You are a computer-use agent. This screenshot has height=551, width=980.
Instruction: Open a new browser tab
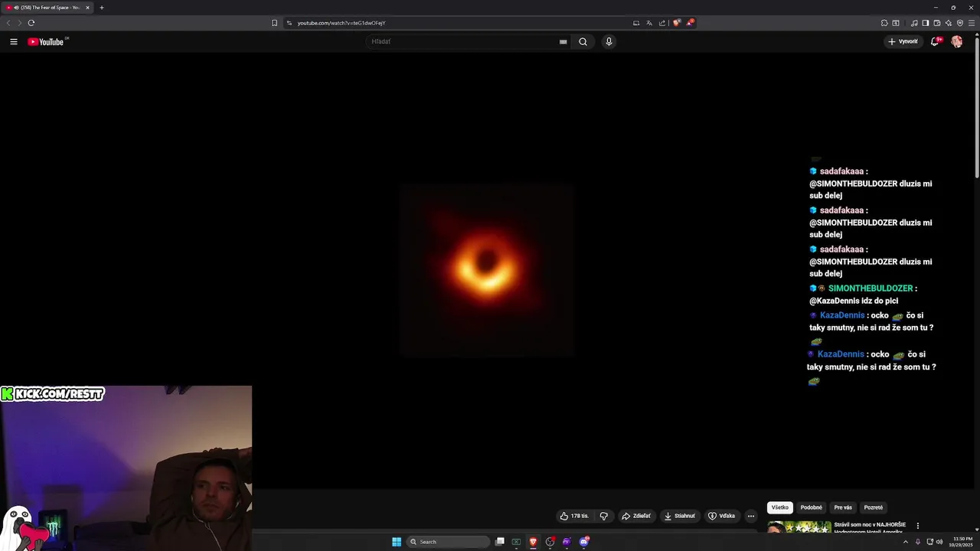[x=102, y=8]
